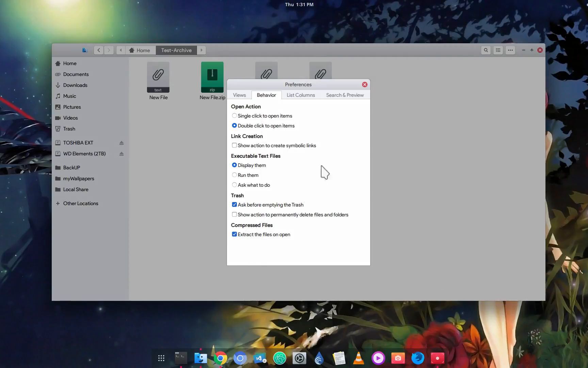
Task: Expand Other Locations in the sidebar
Action: pyautogui.click(x=80, y=203)
